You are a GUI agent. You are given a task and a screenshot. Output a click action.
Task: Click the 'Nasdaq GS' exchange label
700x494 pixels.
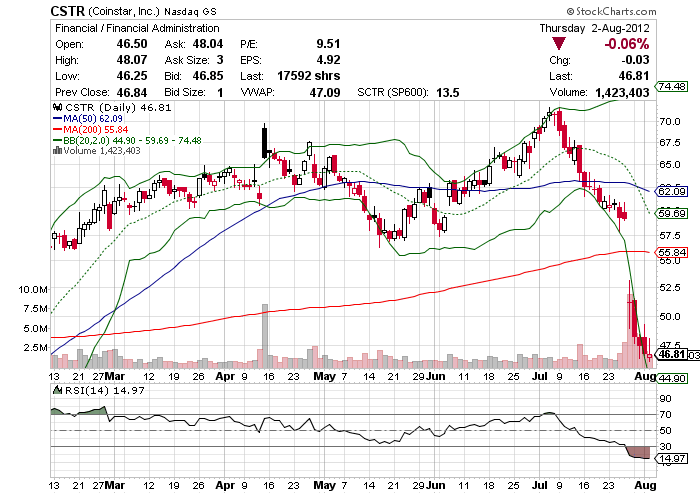pyautogui.click(x=190, y=12)
